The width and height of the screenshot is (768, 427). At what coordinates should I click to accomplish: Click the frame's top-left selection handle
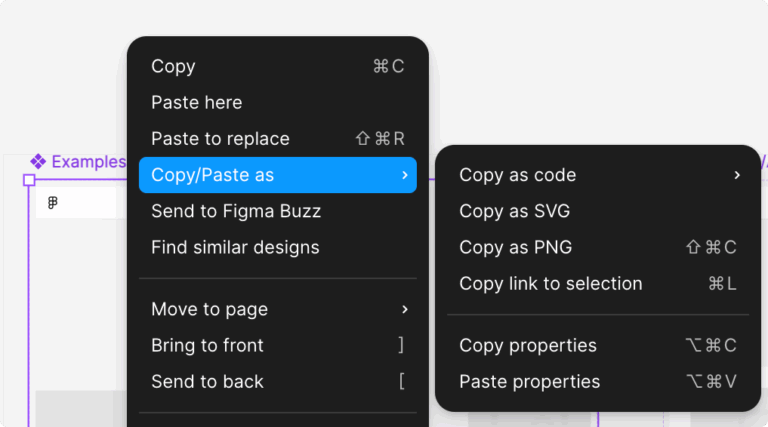29,180
